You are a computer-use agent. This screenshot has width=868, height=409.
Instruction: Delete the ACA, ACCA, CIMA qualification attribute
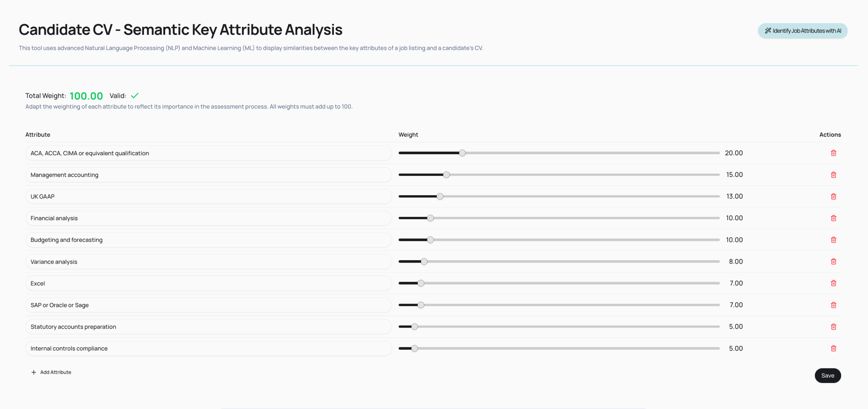pos(833,153)
